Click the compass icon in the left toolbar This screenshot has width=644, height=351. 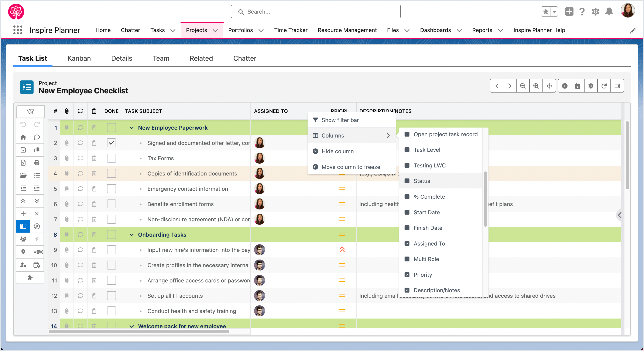pos(37,226)
